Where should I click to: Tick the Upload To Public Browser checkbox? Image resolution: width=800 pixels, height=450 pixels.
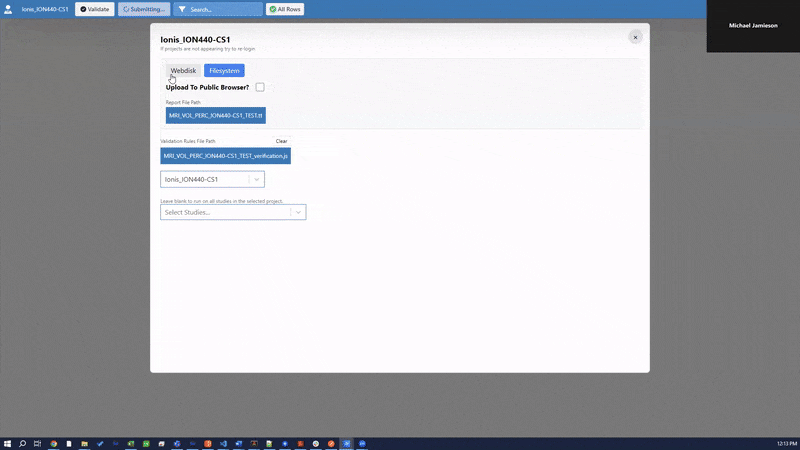260,87
